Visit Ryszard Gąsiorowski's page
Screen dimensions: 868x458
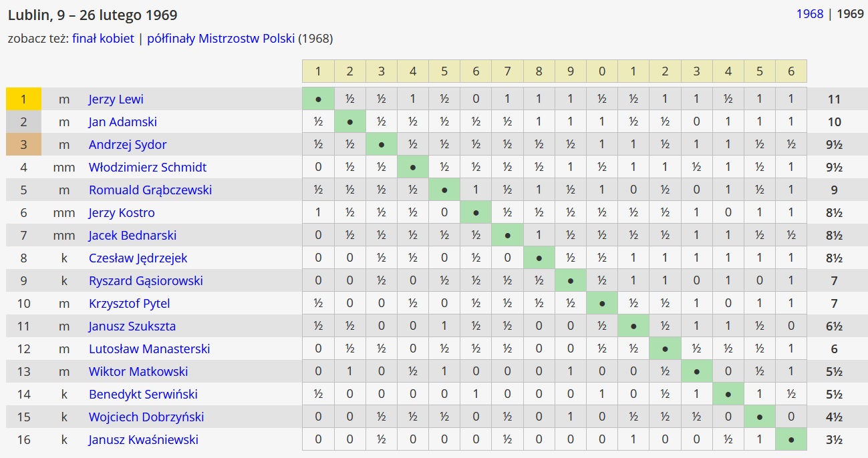[146, 281]
